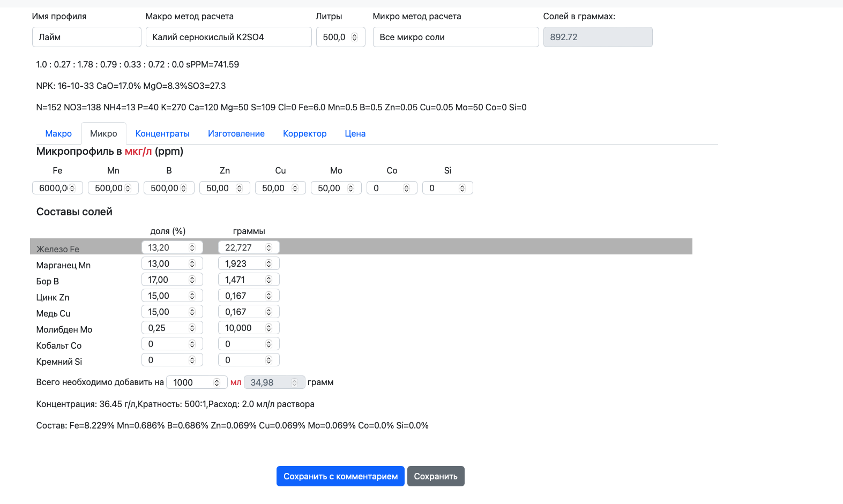Click Сохранить с комментарием button
The image size is (843, 504).
tap(340, 476)
